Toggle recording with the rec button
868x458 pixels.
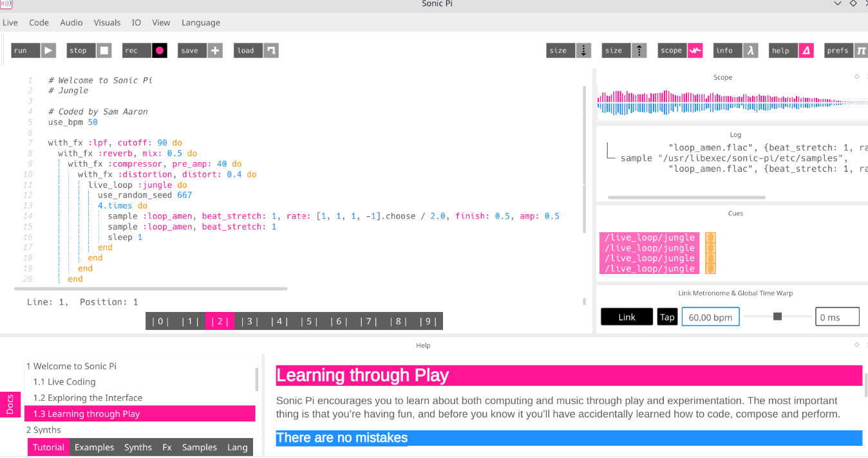point(145,51)
